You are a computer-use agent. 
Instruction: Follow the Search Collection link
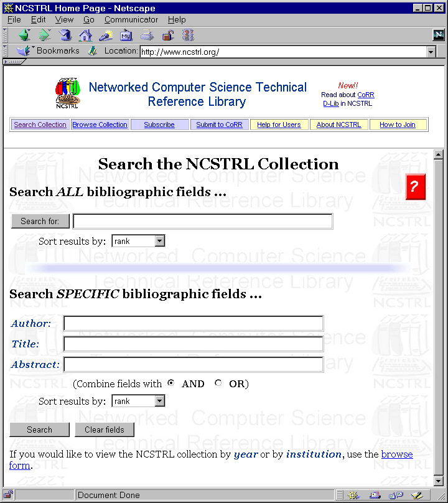click(40, 125)
